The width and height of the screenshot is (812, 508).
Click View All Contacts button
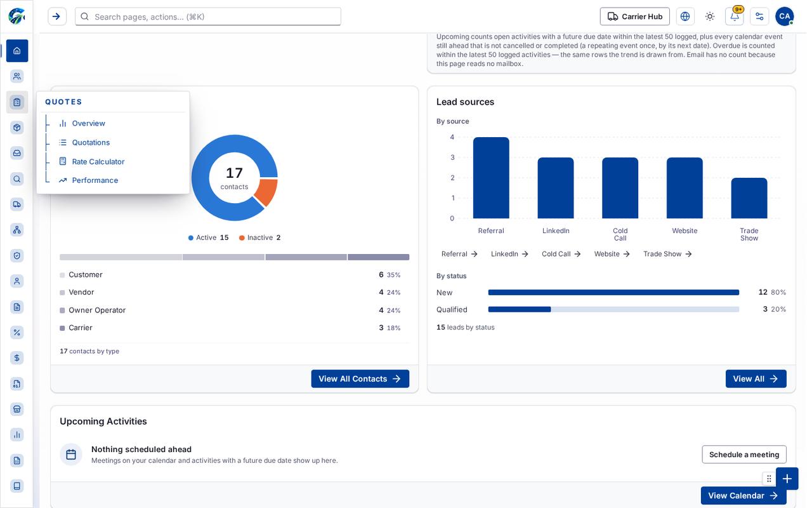[360, 379]
